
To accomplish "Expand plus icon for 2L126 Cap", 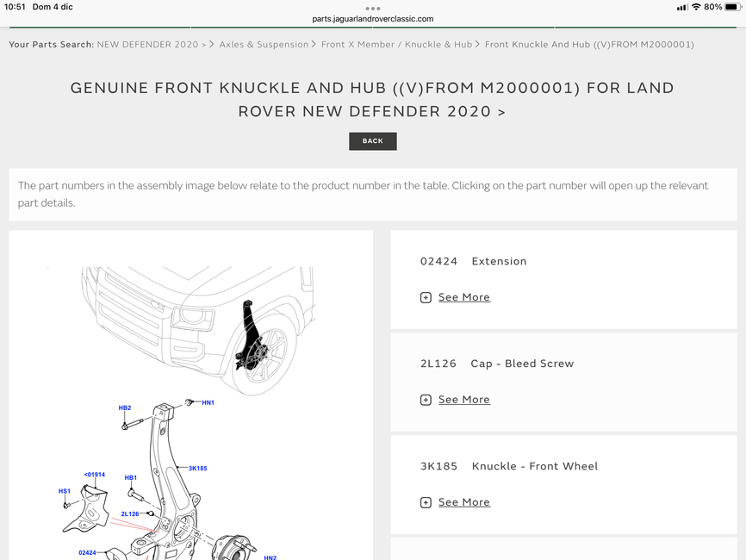I will pos(426,400).
